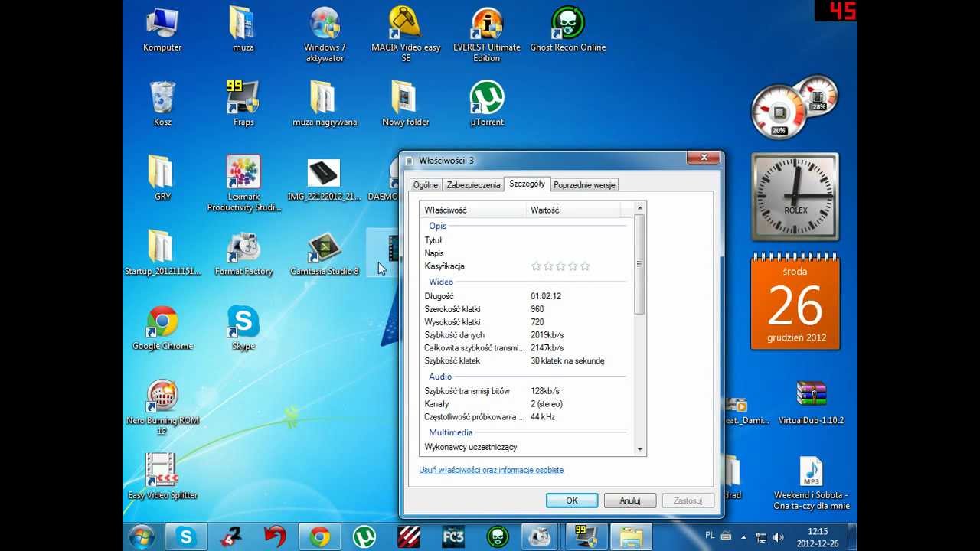Switch to the Zabezpieczenia tab
980x551 pixels.
tap(473, 184)
